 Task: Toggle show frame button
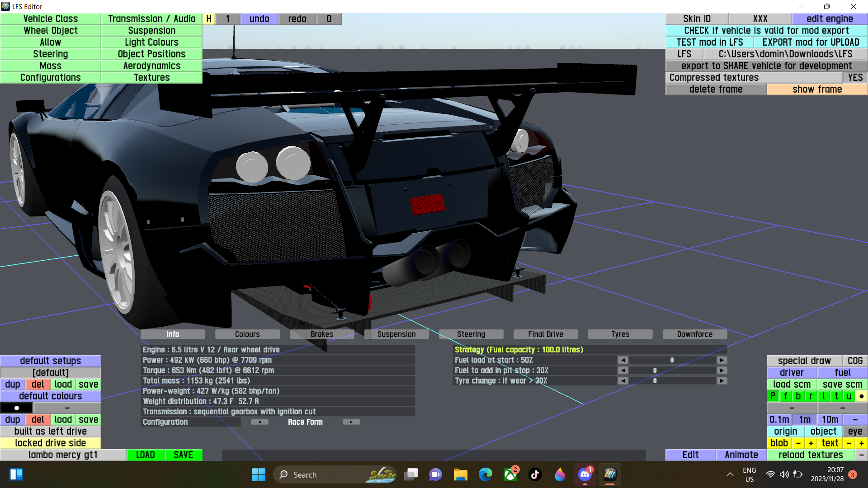(x=816, y=89)
